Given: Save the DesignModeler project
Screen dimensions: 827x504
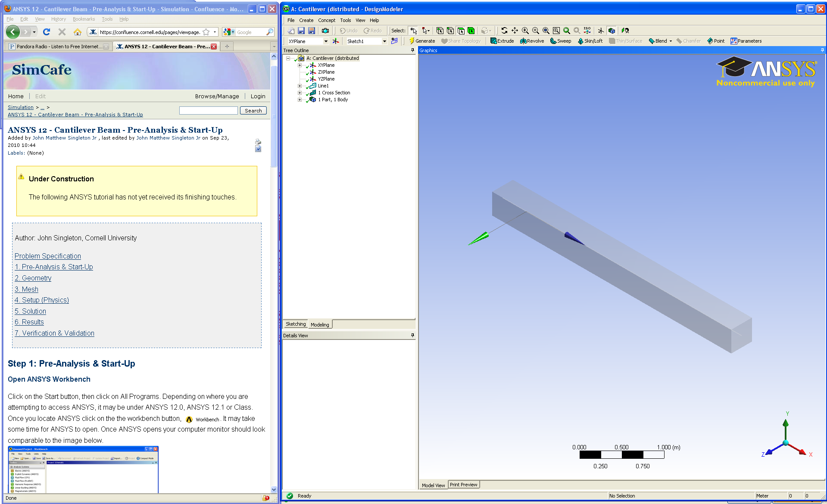Looking at the screenshot, I should (301, 31).
